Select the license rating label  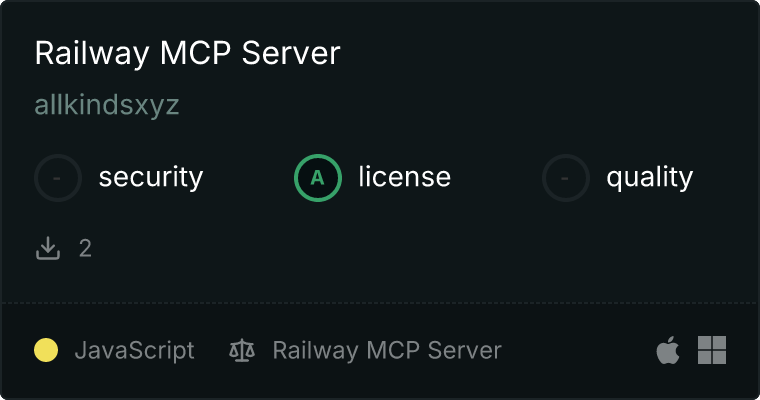pyautogui.click(x=405, y=176)
